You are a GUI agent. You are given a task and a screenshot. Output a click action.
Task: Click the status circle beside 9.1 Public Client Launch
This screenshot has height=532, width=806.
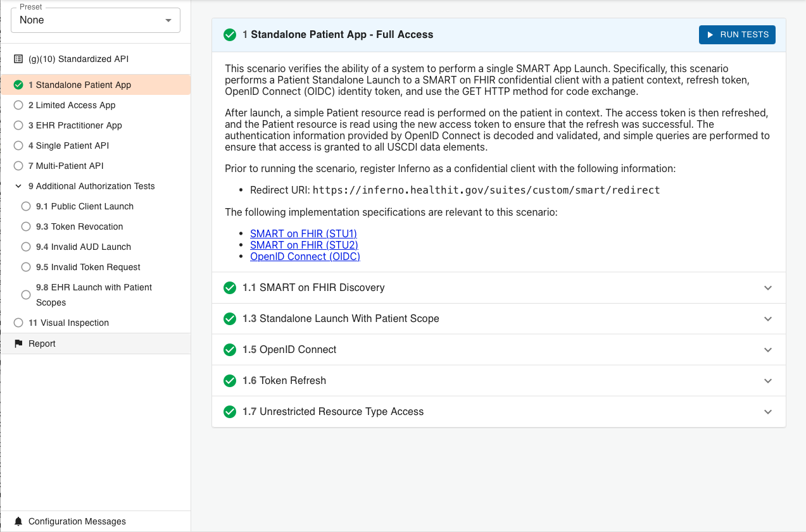(x=26, y=206)
